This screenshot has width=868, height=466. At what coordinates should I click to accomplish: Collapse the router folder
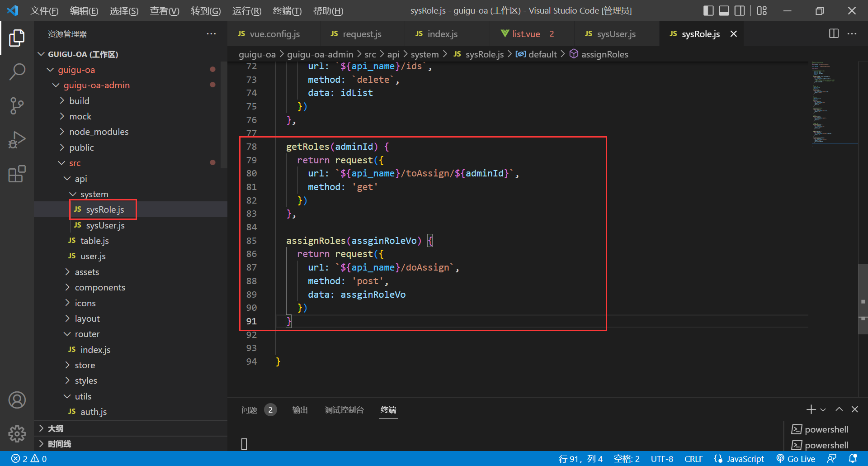(x=87, y=334)
